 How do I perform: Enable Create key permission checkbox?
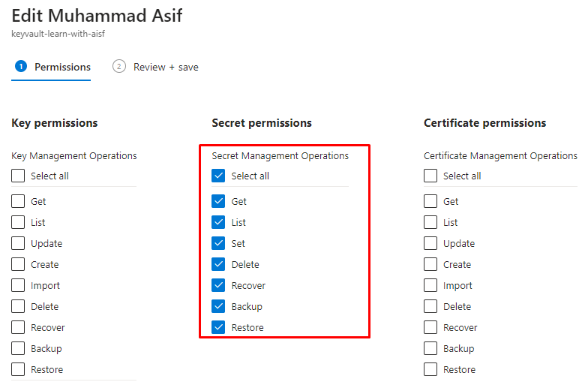[x=18, y=264]
